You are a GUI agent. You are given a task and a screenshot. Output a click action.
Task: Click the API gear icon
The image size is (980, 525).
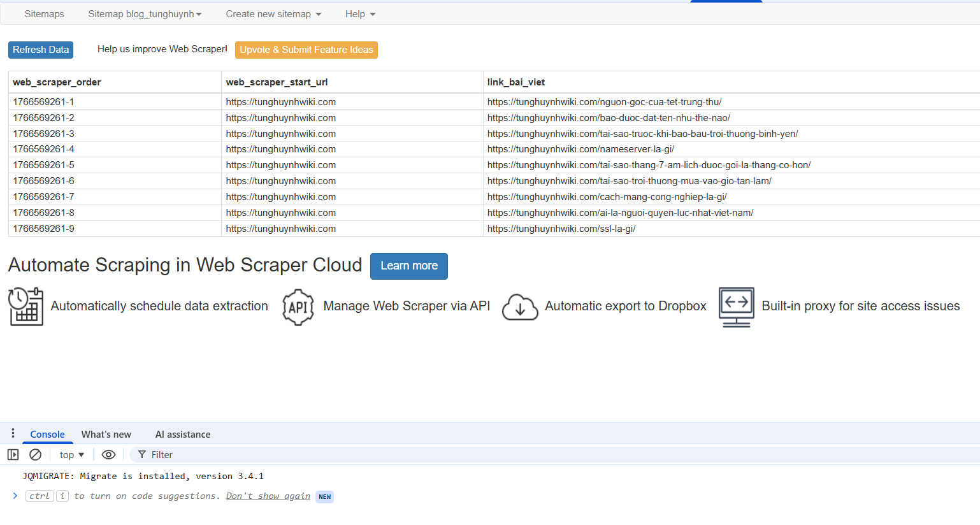pyautogui.click(x=298, y=307)
